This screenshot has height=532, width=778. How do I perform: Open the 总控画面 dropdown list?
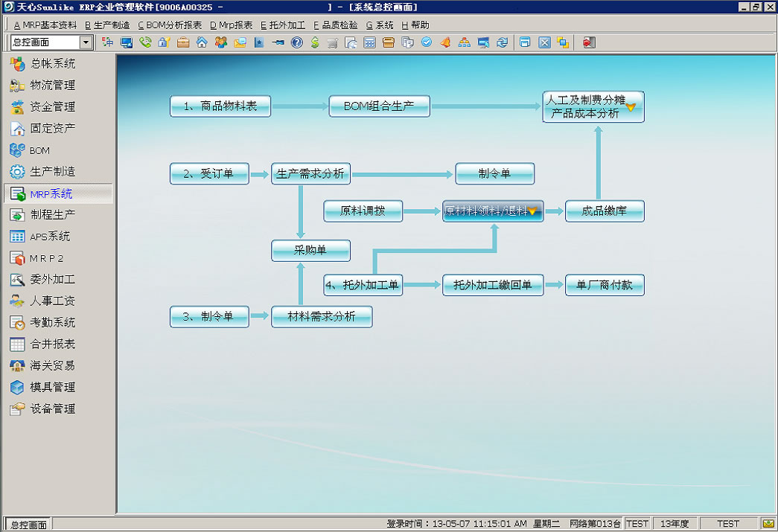[86, 42]
